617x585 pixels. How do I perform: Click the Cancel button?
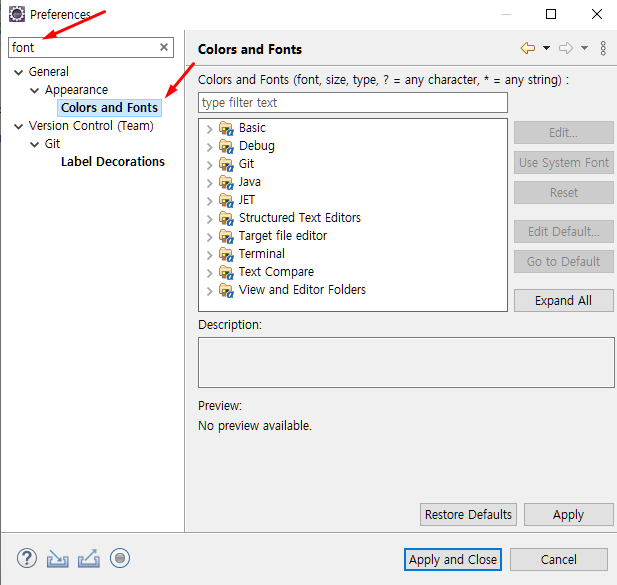click(x=559, y=559)
